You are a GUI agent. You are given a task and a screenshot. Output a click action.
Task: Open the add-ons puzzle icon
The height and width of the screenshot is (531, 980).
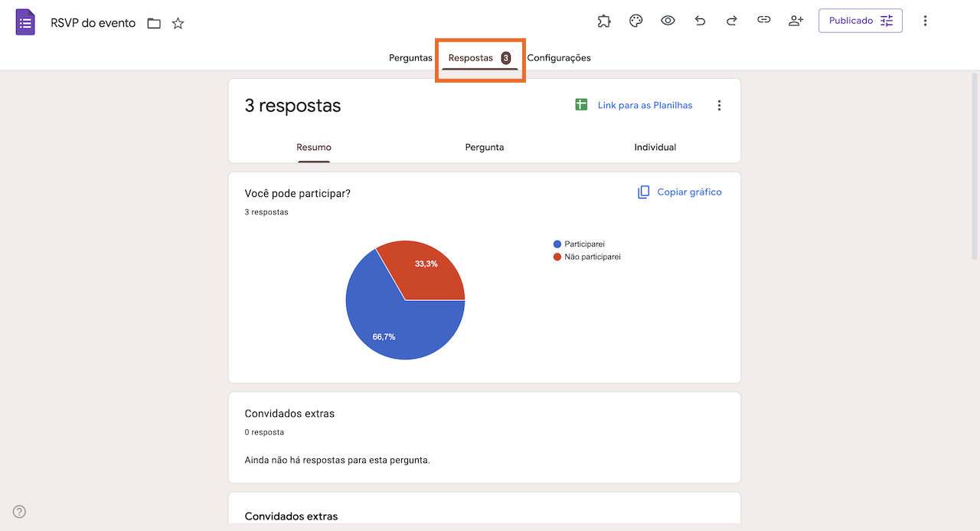604,21
